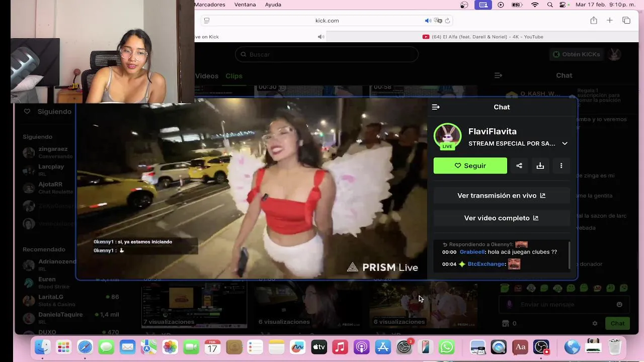Click username BtcExchange in clip chat
644x362 pixels.
click(486, 264)
